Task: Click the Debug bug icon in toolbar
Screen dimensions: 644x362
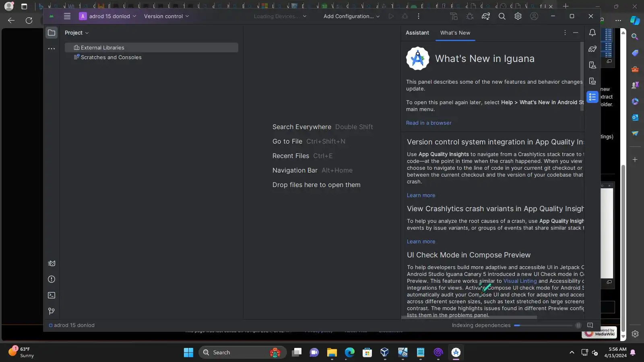Action: click(x=405, y=16)
